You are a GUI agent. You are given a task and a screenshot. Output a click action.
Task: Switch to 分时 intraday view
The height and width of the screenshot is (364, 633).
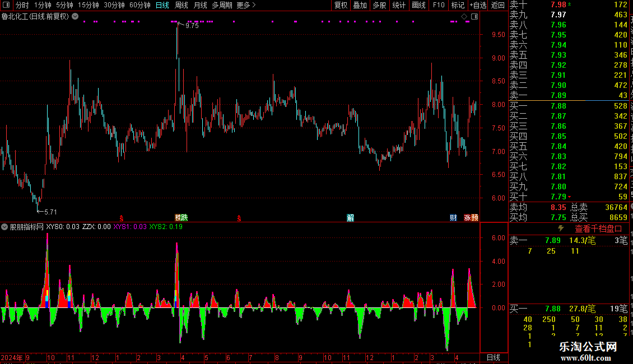(22, 5)
